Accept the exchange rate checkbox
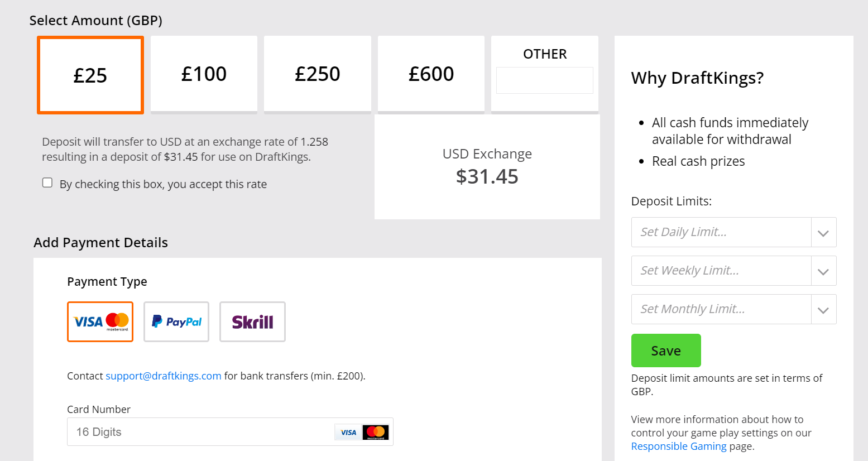Viewport: 868px width, 461px height. pyautogui.click(x=47, y=183)
